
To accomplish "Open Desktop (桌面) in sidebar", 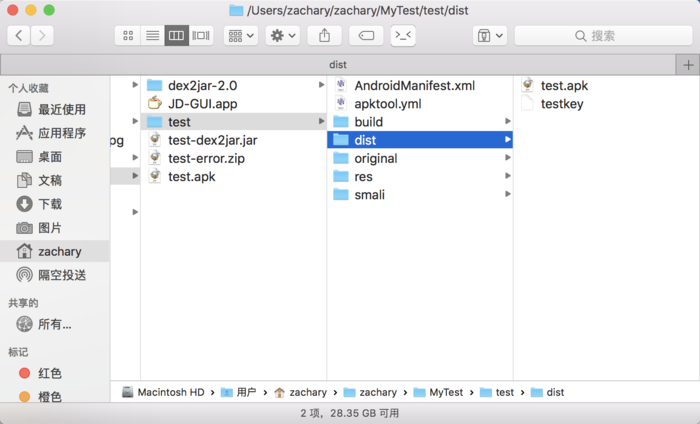I will coord(54,157).
